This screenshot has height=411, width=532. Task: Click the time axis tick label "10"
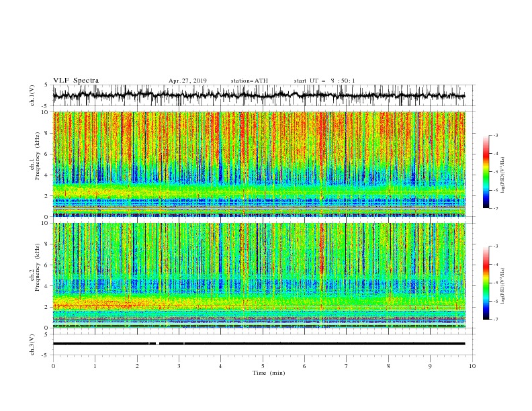tap(472, 366)
